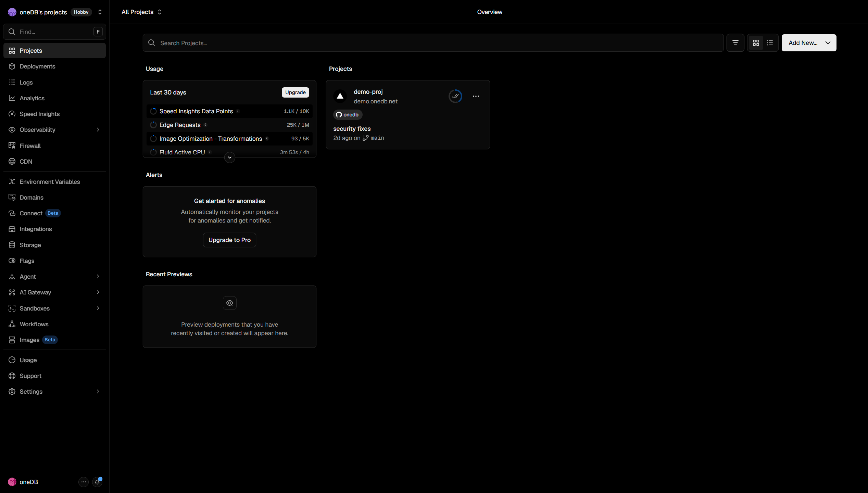Click the Images Beta icon
Viewport: 868px width, 493px height.
12,340
